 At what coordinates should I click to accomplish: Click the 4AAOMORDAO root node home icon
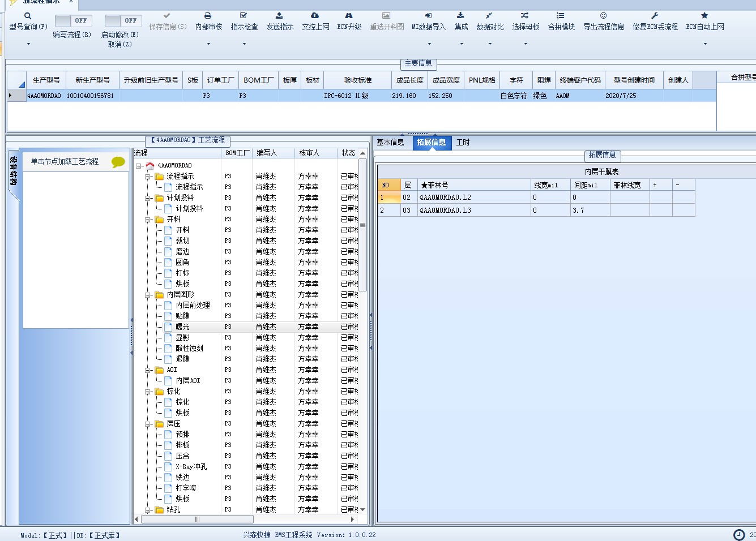point(150,166)
